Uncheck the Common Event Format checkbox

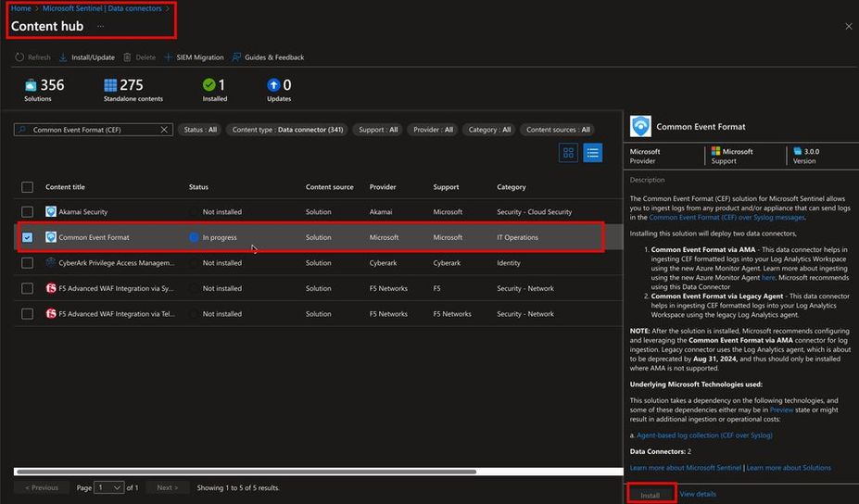point(27,237)
